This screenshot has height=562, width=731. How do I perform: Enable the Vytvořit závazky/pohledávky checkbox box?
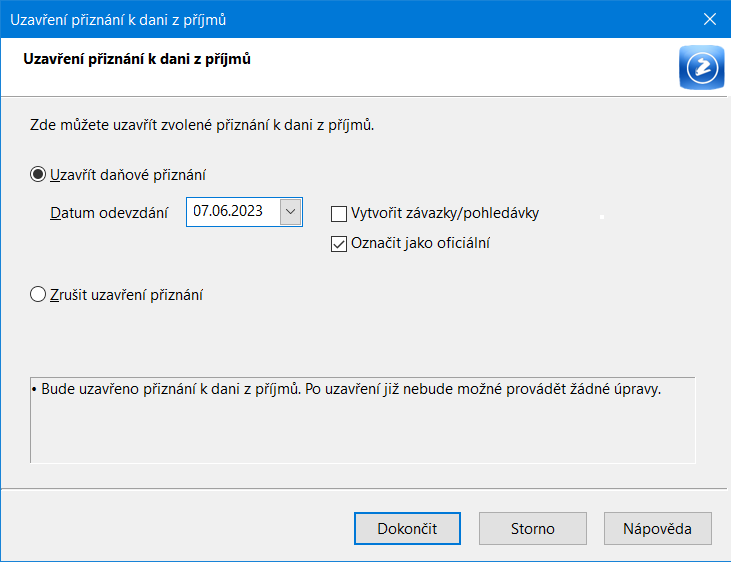point(339,214)
